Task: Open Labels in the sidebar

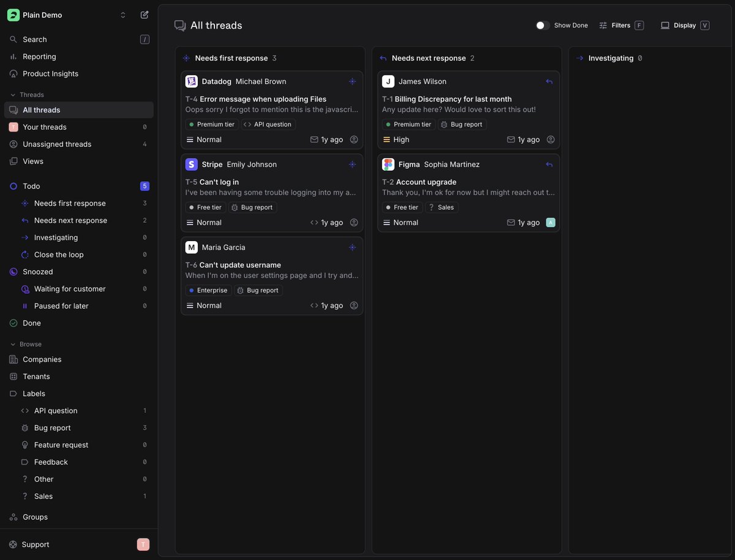Action: click(79, 394)
